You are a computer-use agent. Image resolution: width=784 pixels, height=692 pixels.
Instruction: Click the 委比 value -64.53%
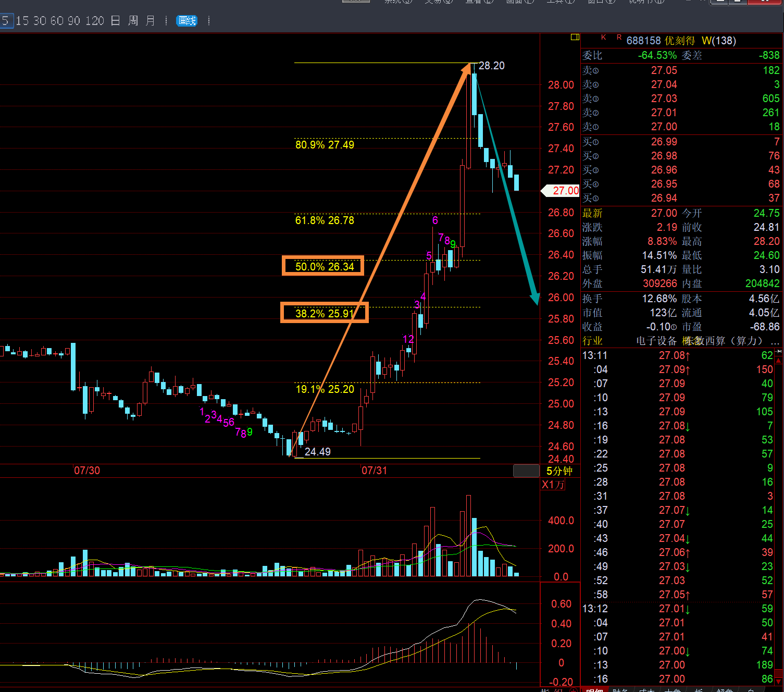[657, 55]
